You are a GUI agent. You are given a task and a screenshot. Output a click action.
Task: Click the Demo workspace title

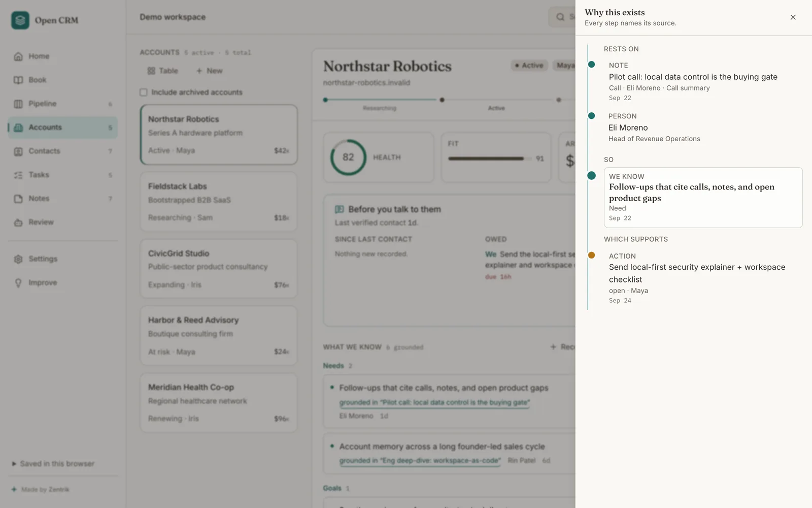point(173,17)
